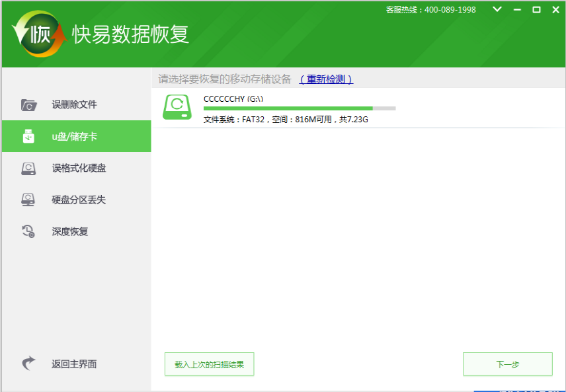Click the green 快易数据恢复 logo icon
Screen dimensions: 566x392
tap(39, 34)
